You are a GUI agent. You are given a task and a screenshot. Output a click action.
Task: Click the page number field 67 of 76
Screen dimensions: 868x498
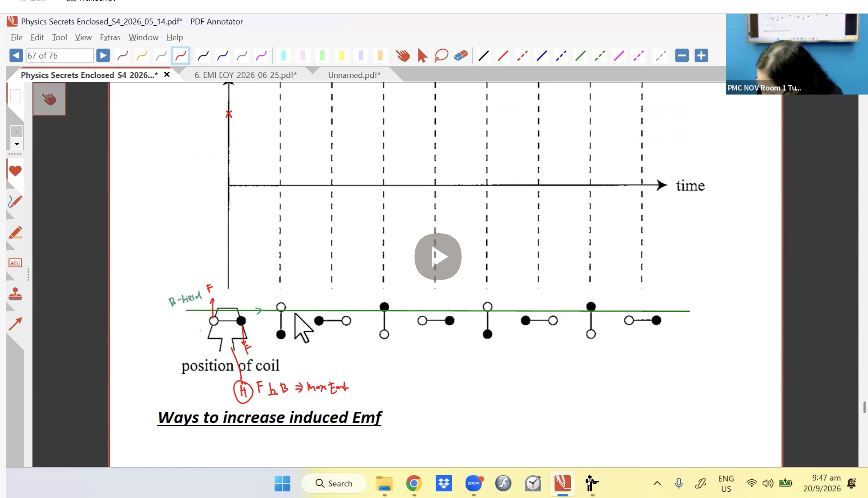(60, 55)
